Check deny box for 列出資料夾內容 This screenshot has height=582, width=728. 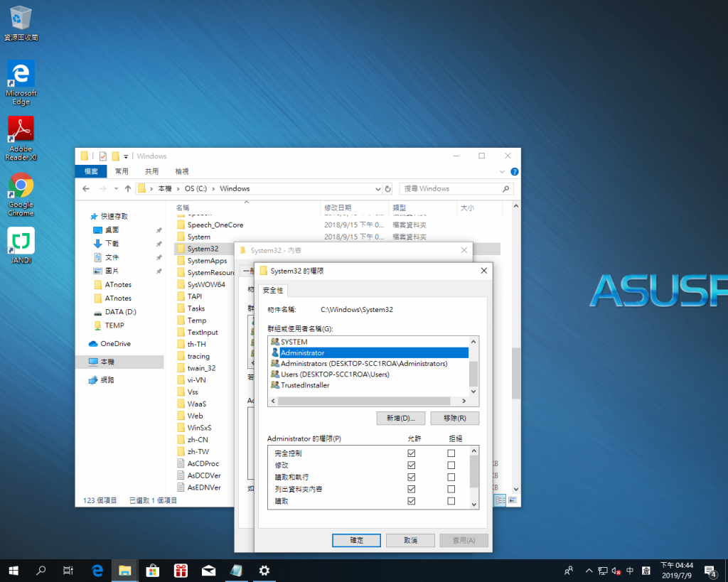pyautogui.click(x=451, y=489)
